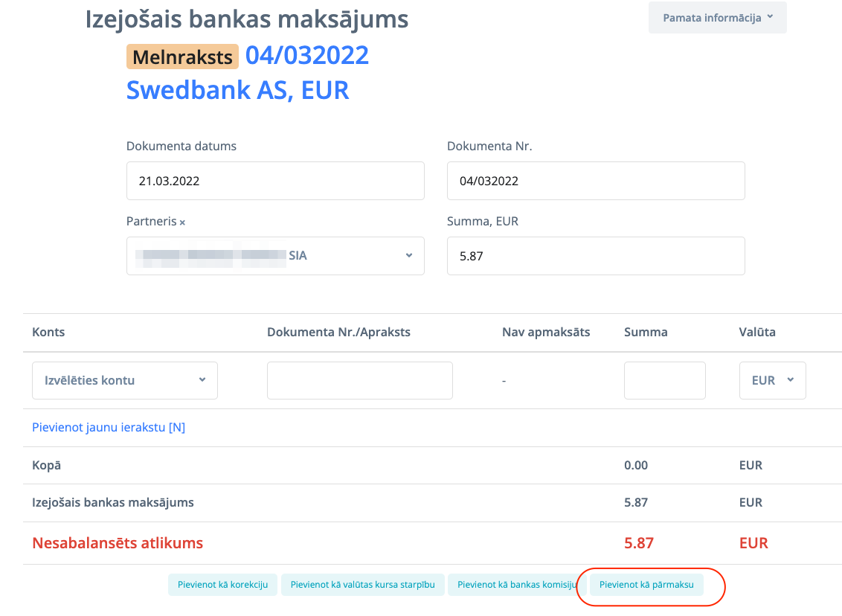The width and height of the screenshot is (842, 616).
Task: Click the row's Dokumenta Nr./Apraksts input
Action: click(x=359, y=380)
